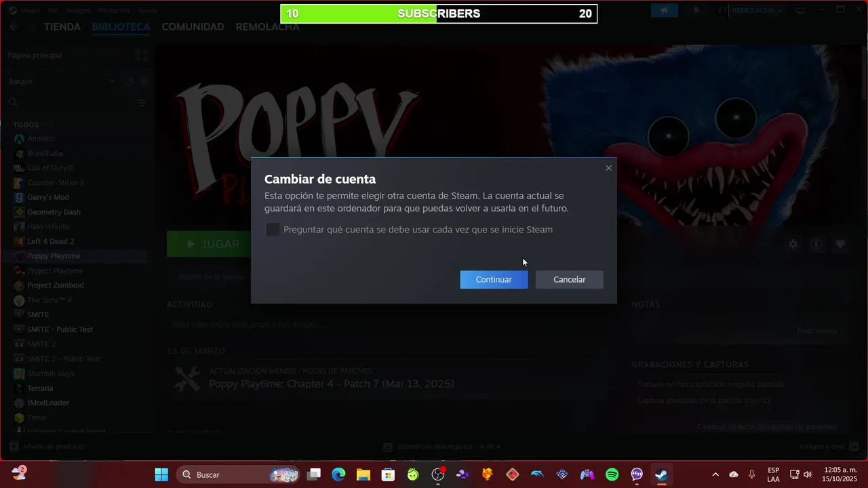Click Continuar in the account switch dialog
Screen dimensions: 868x488
coord(494,279)
